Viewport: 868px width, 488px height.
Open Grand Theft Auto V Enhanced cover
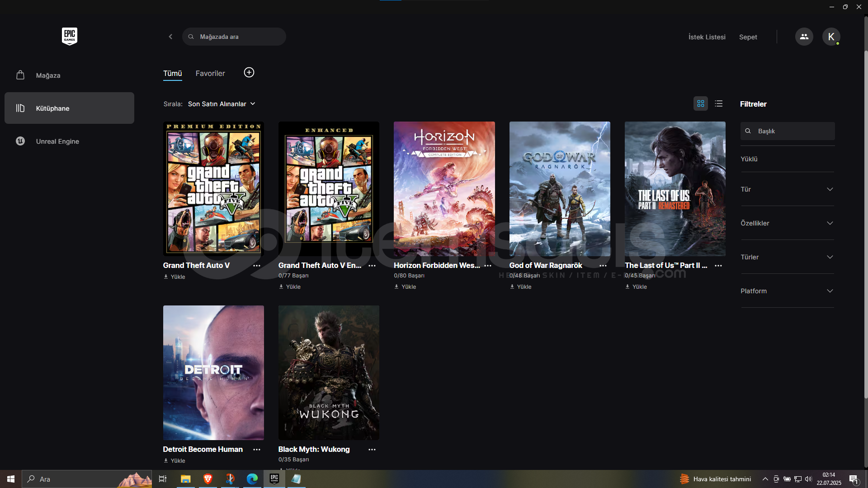coord(329,188)
